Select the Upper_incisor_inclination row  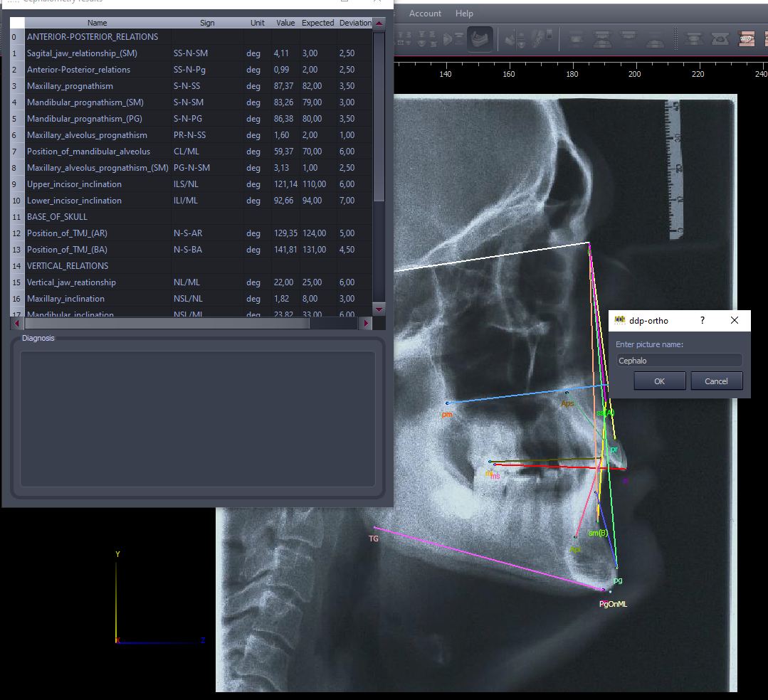point(74,184)
